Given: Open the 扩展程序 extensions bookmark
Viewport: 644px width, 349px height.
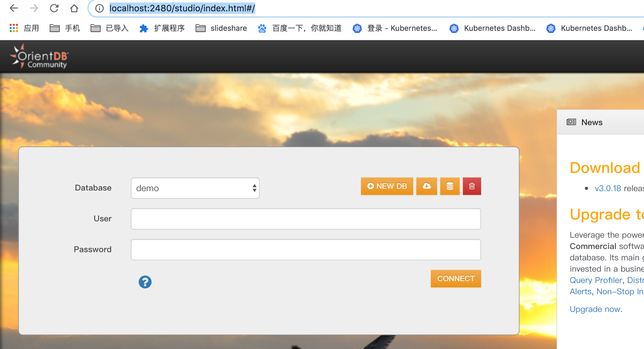Looking at the screenshot, I should click(x=162, y=28).
